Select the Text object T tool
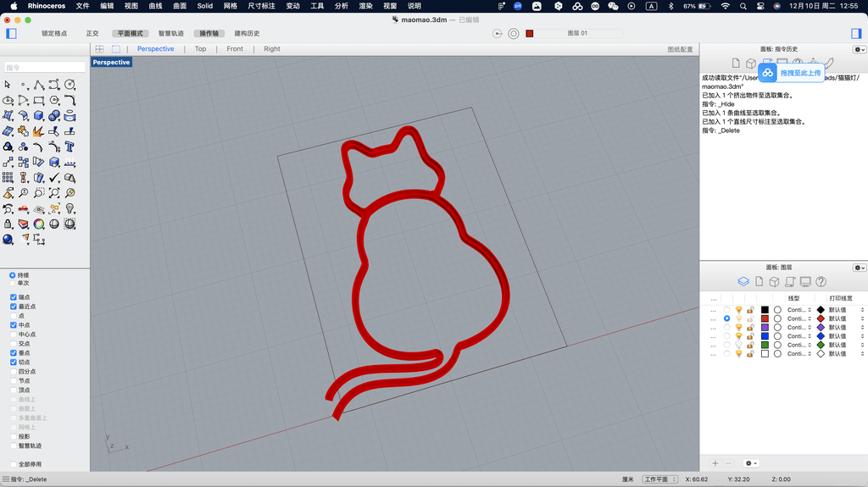 [70, 147]
